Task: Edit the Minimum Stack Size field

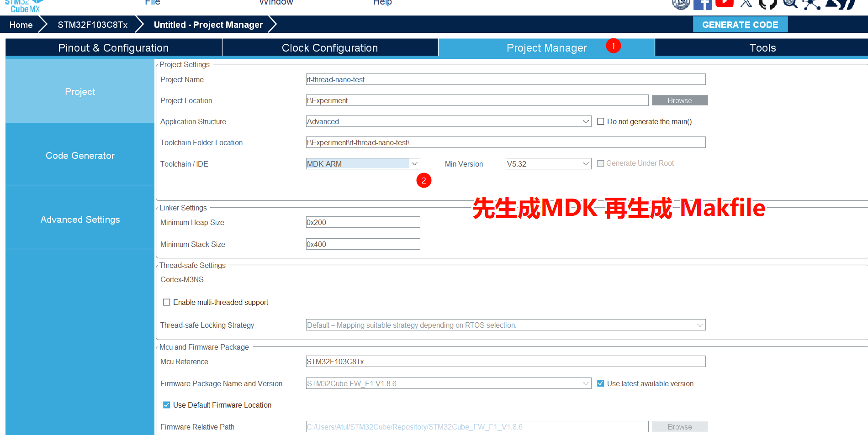Action: pos(363,244)
